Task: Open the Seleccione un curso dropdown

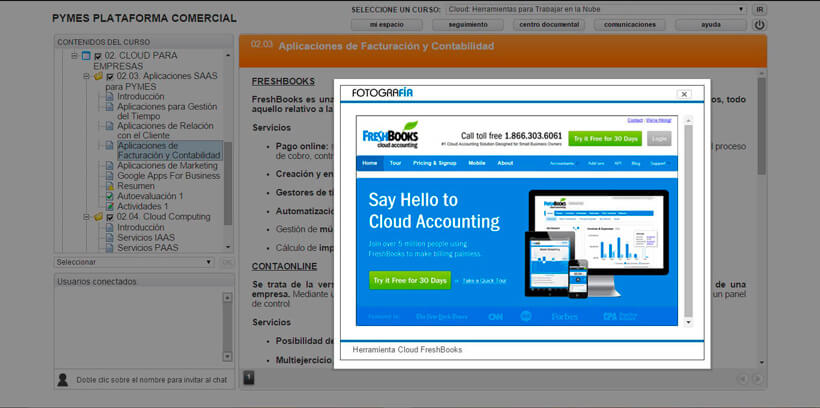Action: 597,9
